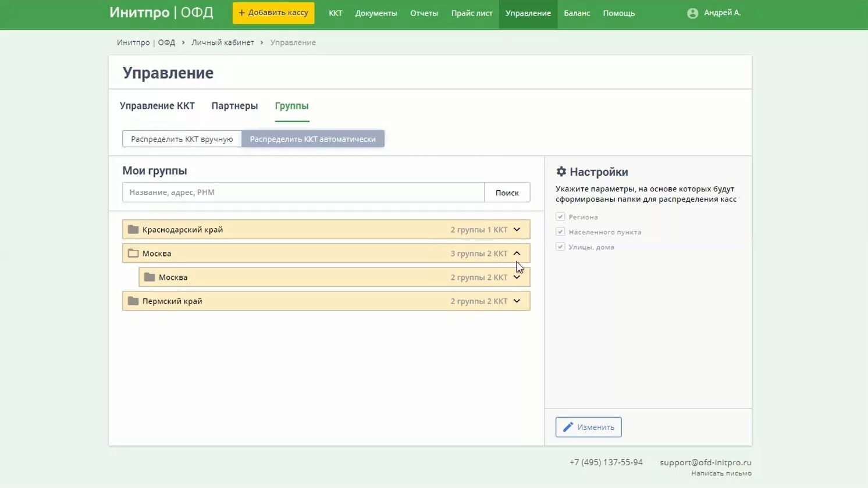Click the Добавить кассу button
The image size is (868, 488).
[x=273, y=13]
